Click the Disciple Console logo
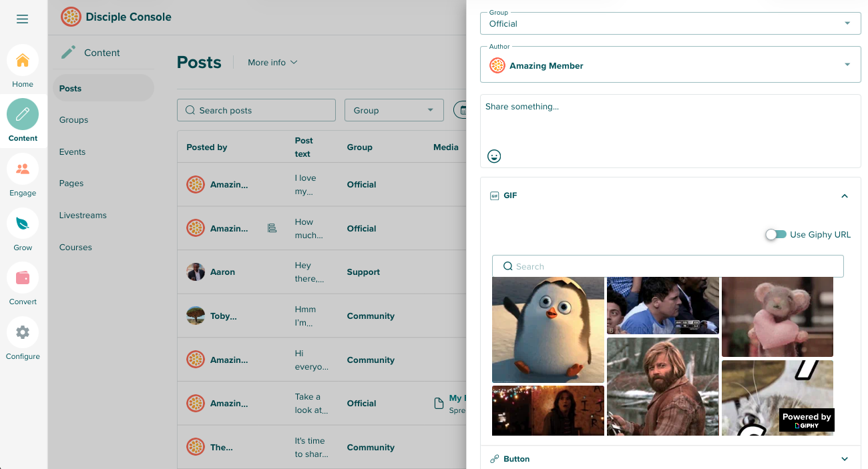 pyautogui.click(x=71, y=17)
